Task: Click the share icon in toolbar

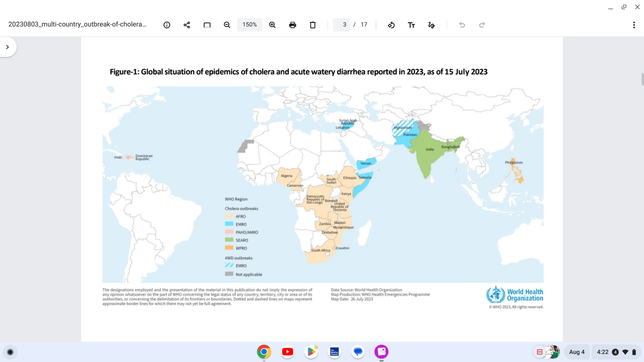Action: (x=187, y=25)
